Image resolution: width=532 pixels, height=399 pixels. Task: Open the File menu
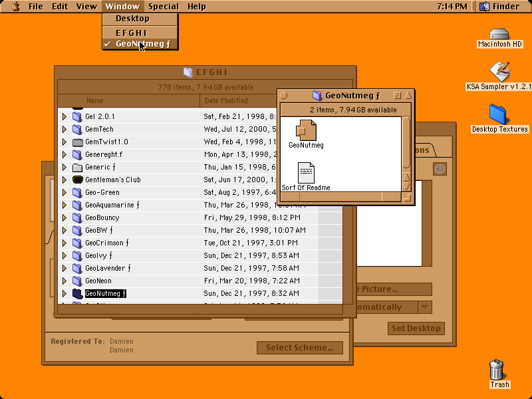click(x=36, y=7)
